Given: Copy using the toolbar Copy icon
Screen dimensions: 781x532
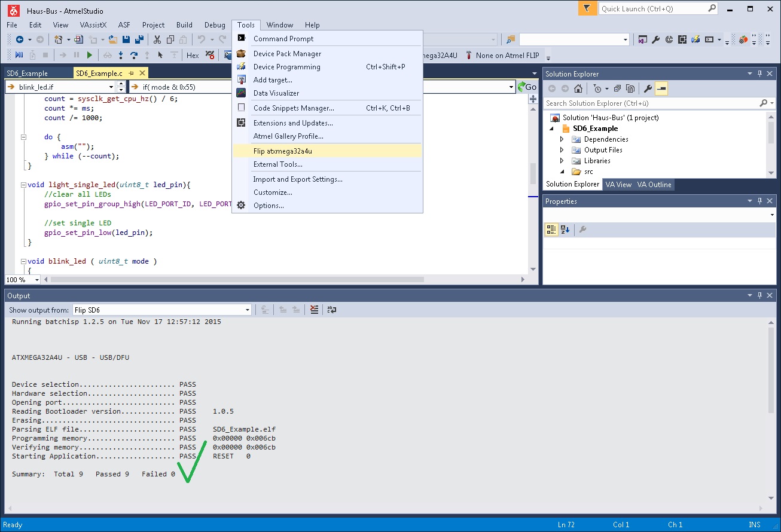Looking at the screenshot, I should click(170, 39).
